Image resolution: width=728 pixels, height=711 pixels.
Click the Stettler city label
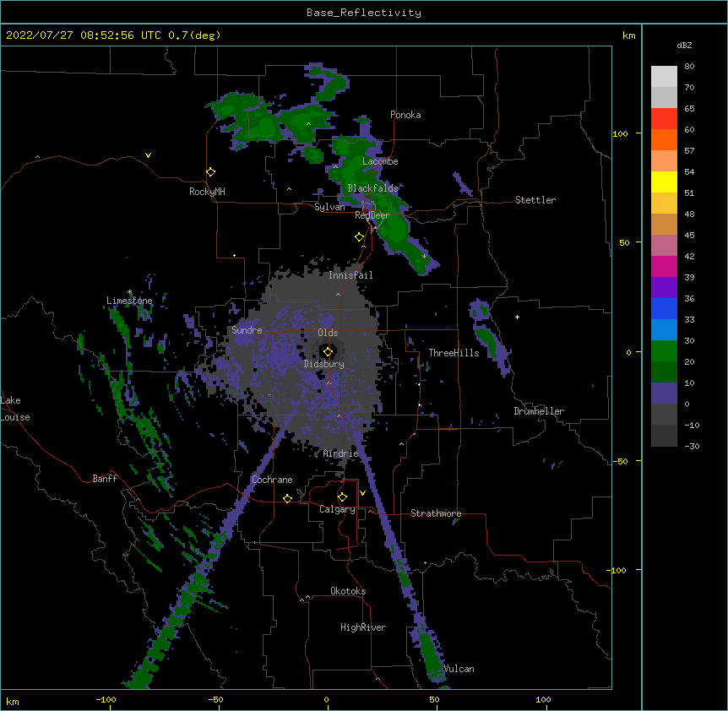point(535,200)
